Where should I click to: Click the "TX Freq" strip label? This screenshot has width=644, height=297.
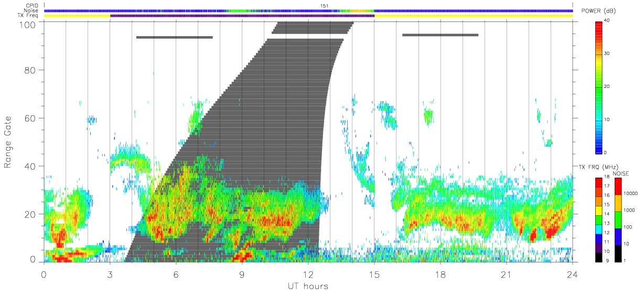click(x=28, y=16)
